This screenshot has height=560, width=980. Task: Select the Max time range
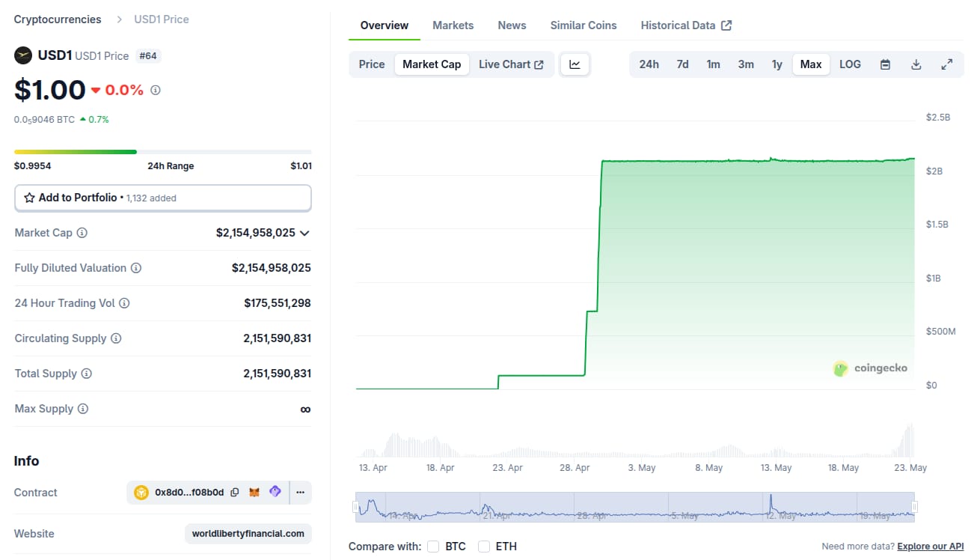[x=811, y=64]
